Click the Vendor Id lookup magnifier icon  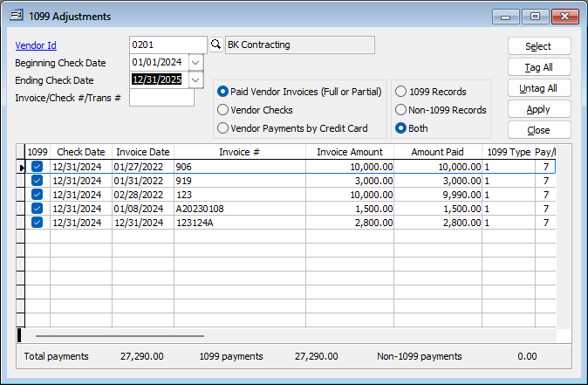pyautogui.click(x=215, y=45)
